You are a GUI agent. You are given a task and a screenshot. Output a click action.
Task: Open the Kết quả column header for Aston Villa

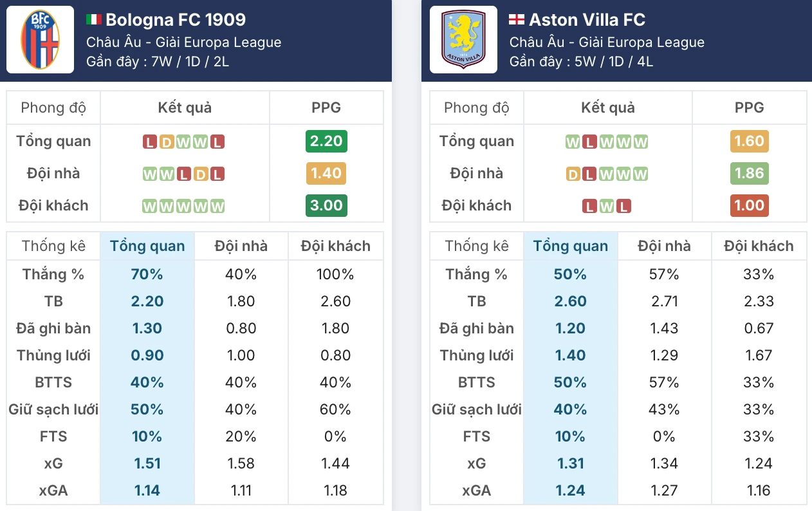click(x=607, y=107)
